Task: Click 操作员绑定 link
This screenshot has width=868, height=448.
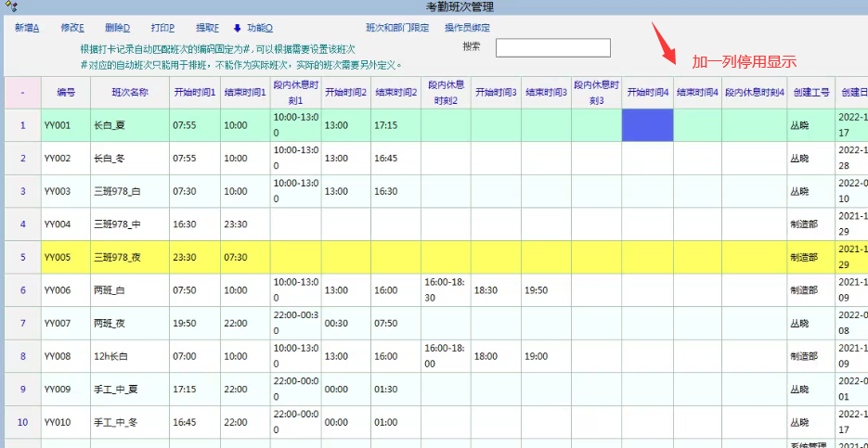Action: click(467, 28)
